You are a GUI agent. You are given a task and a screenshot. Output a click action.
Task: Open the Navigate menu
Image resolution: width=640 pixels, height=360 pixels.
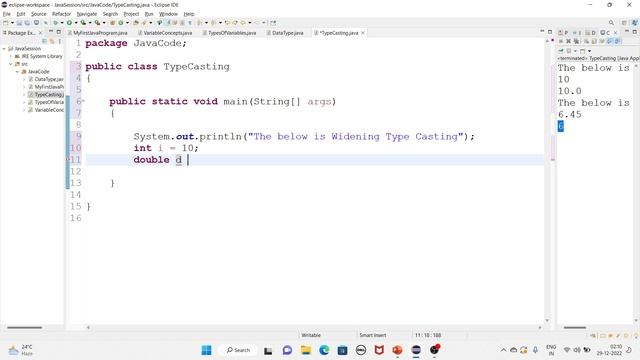87,14
